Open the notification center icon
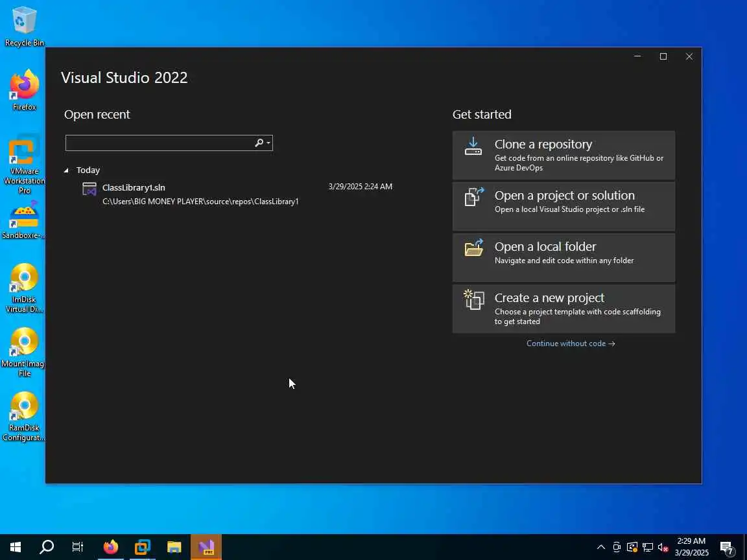Viewport: 747px width, 560px height. (x=726, y=548)
